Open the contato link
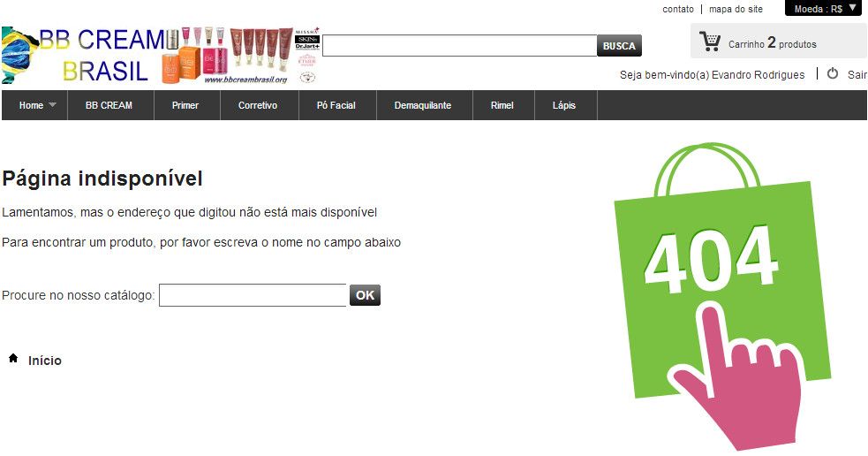 coord(678,9)
